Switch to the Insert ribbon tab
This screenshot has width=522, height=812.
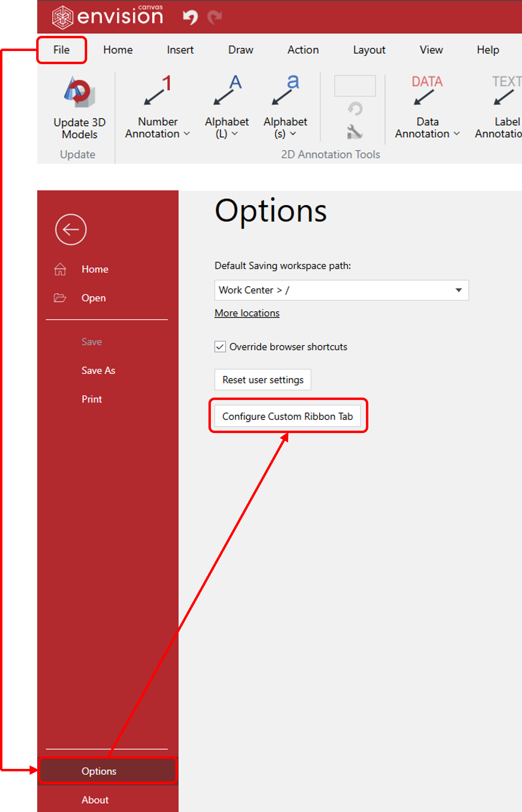(x=180, y=50)
